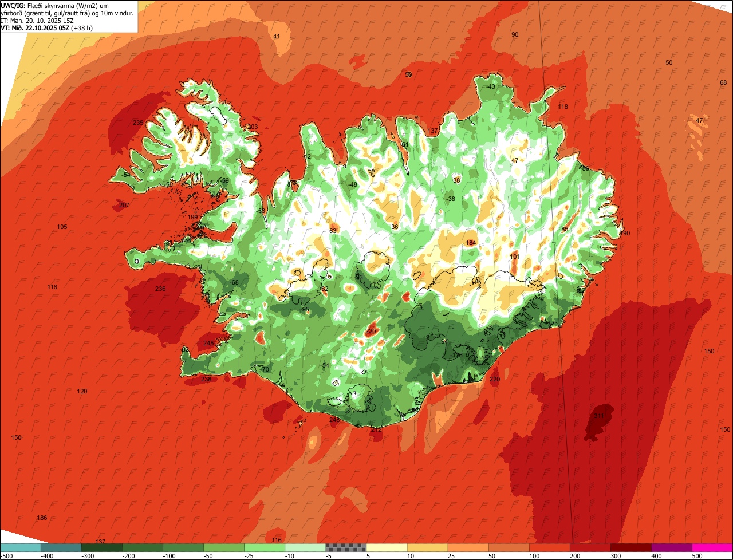Click the 120 value over the southwest ocean

point(82,391)
